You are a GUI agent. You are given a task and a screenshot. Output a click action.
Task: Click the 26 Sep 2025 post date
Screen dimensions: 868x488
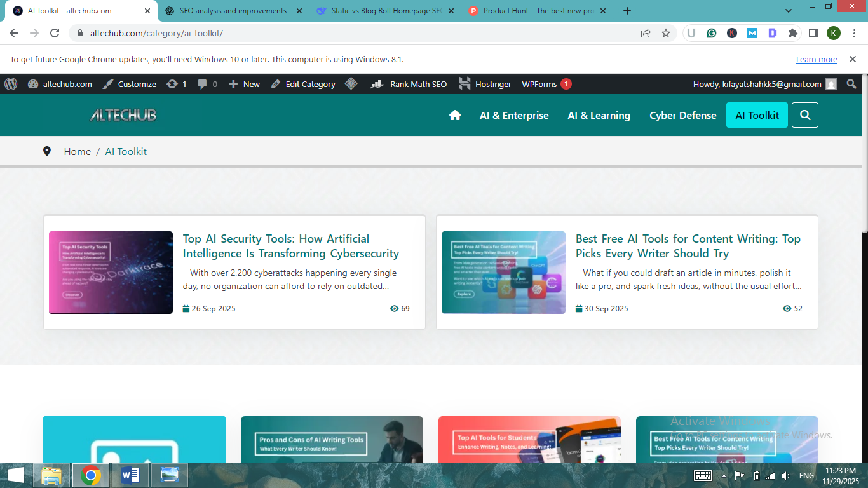tap(209, 309)
